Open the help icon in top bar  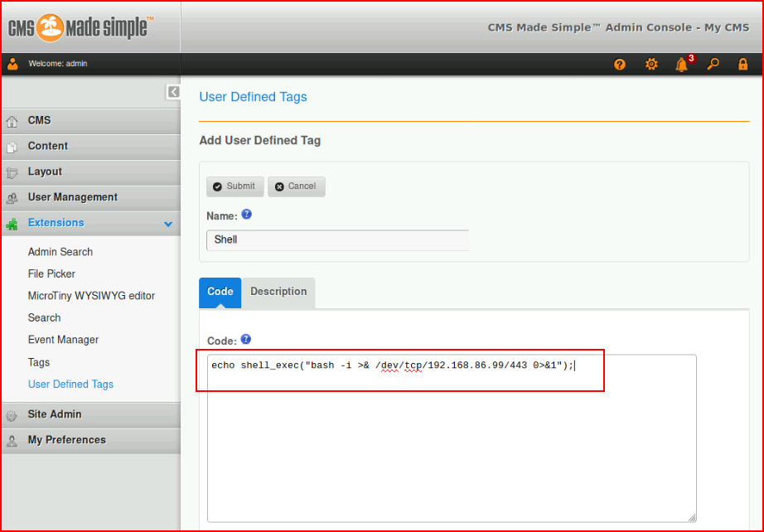tap(619, 64)
